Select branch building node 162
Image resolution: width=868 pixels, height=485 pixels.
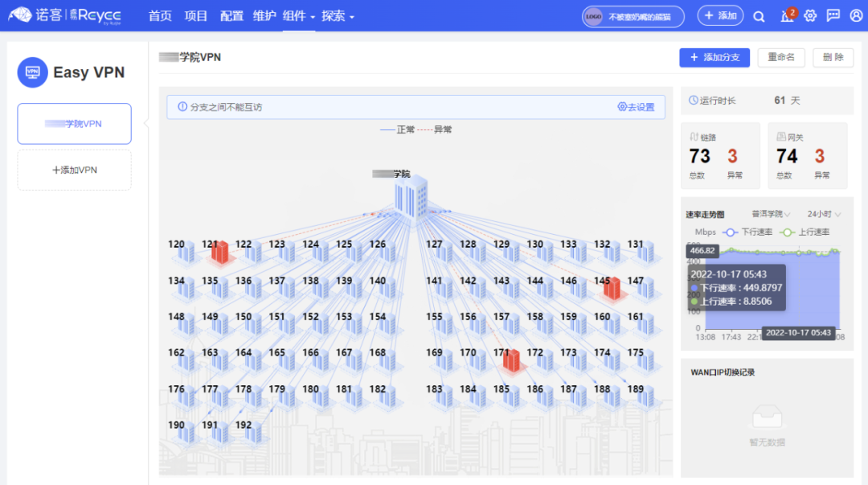point(186,361)
